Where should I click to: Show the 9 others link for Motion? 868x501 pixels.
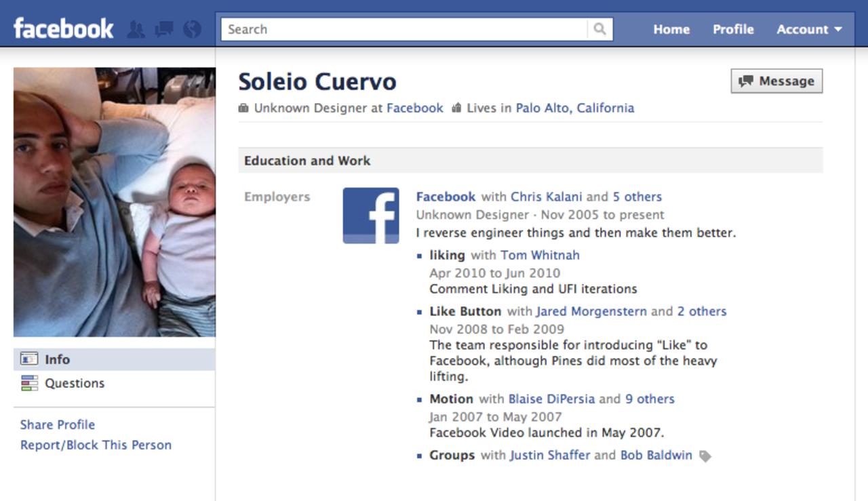(650, 399)
